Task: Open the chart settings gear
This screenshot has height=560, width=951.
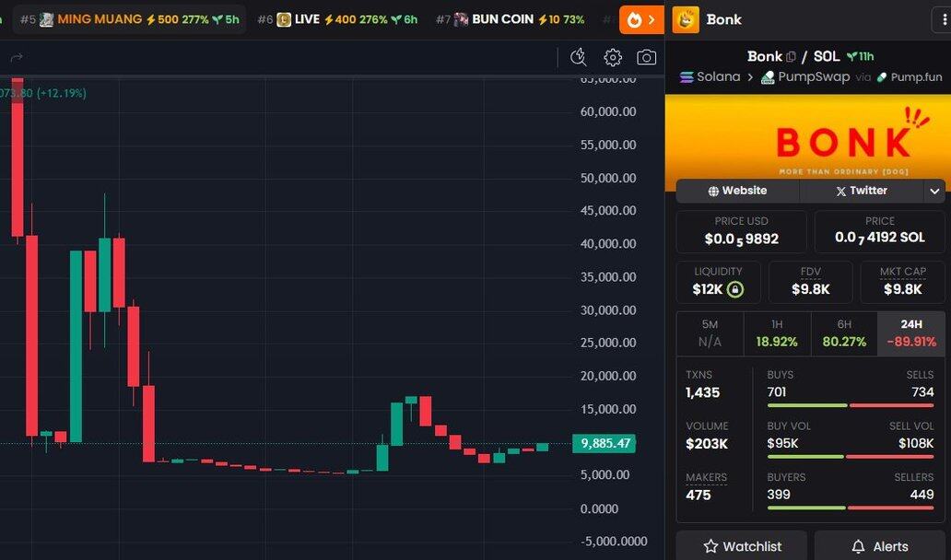Action: pyautogui.click(x=613, y=57)
